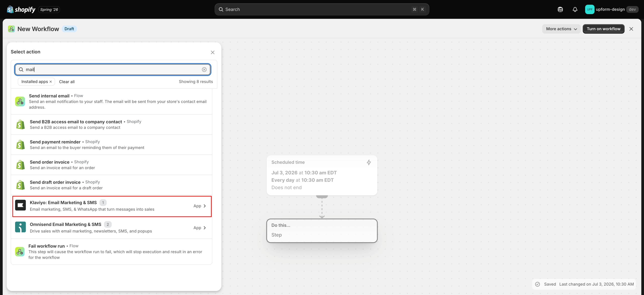
Task: Select Send B2B access email to company contact
Action: point(111,124)
